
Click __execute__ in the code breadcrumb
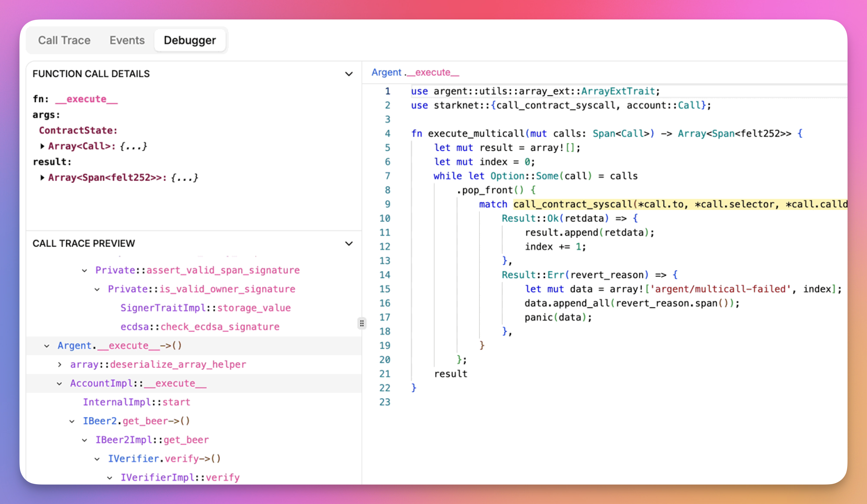(433, 72)
